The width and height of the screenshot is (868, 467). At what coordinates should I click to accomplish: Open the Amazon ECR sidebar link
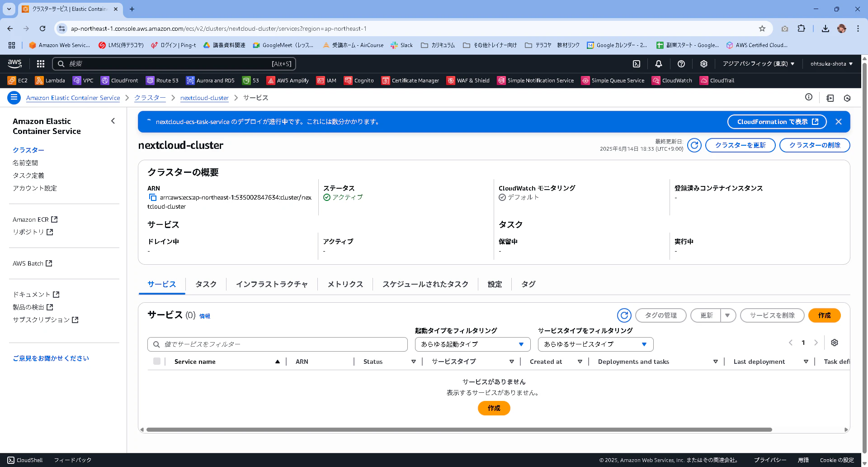coord(35,219)
